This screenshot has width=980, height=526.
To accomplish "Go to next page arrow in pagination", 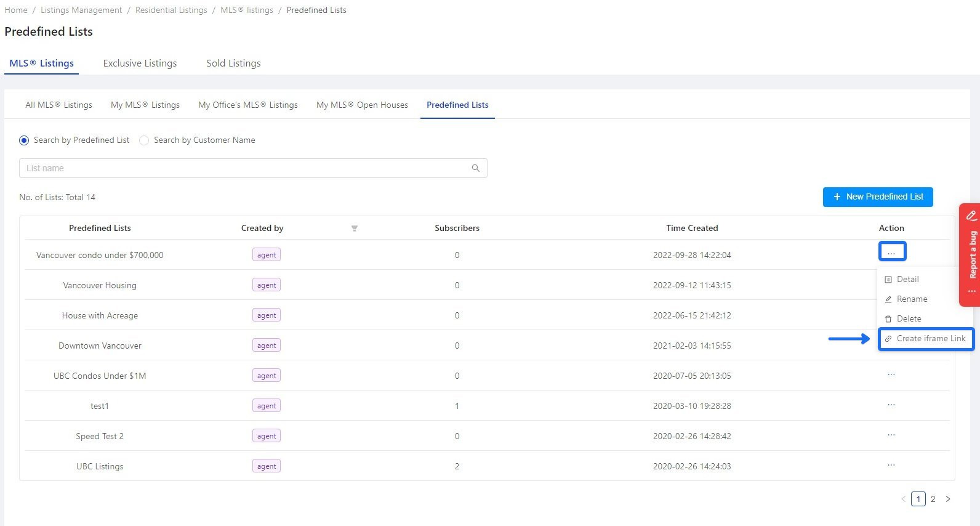I will (x=948, y=499).
